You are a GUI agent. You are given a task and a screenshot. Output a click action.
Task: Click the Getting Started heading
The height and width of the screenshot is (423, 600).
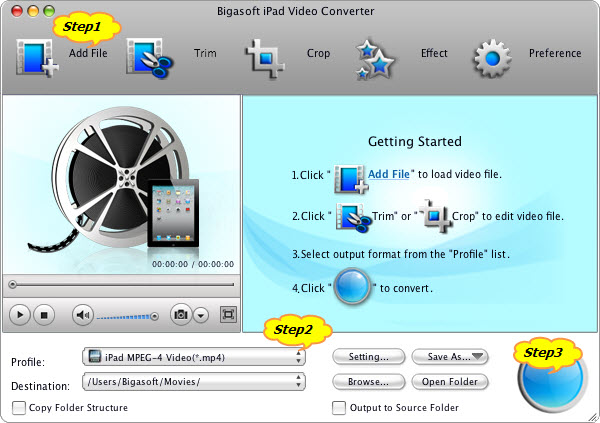(415, 142)
